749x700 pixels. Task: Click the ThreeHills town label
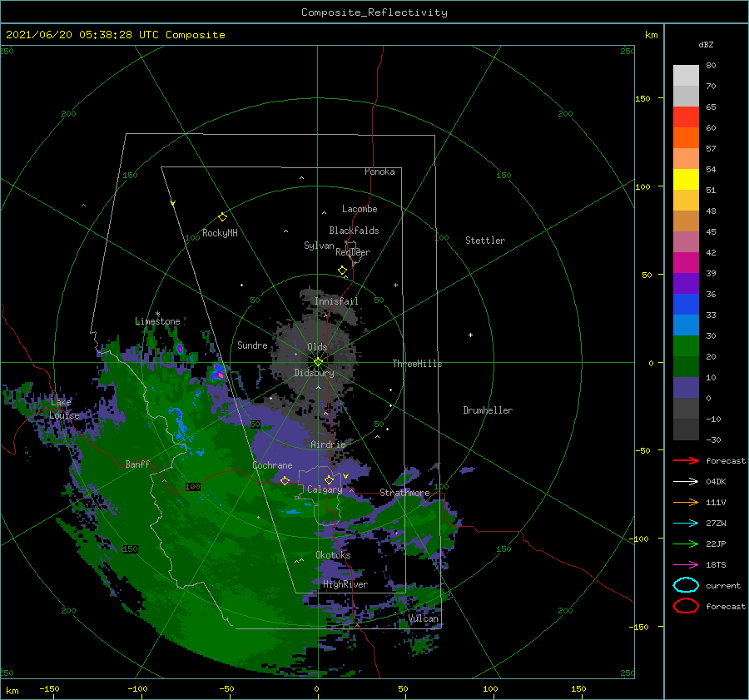click(417, 364)
